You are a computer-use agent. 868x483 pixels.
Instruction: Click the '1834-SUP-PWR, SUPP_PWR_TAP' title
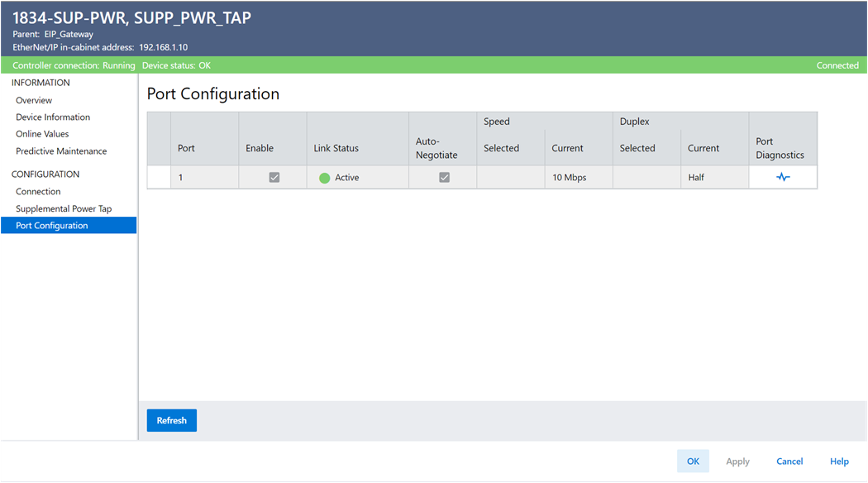131,18
